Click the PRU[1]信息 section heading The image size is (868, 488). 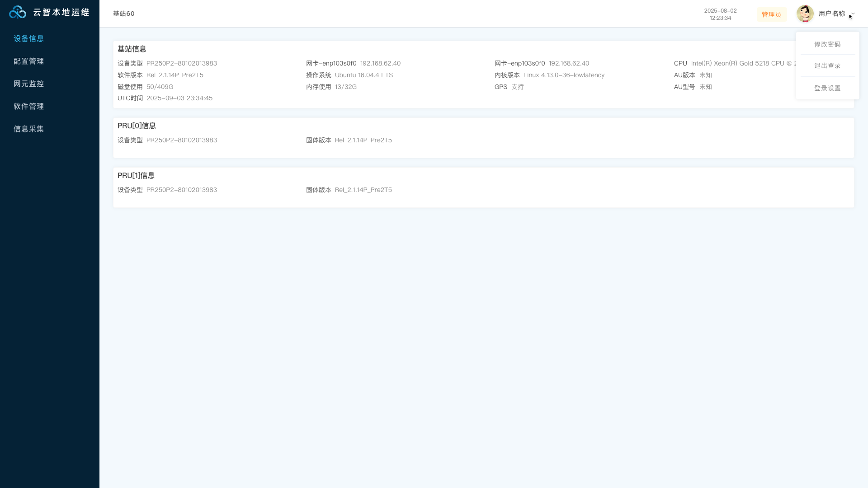136,175
